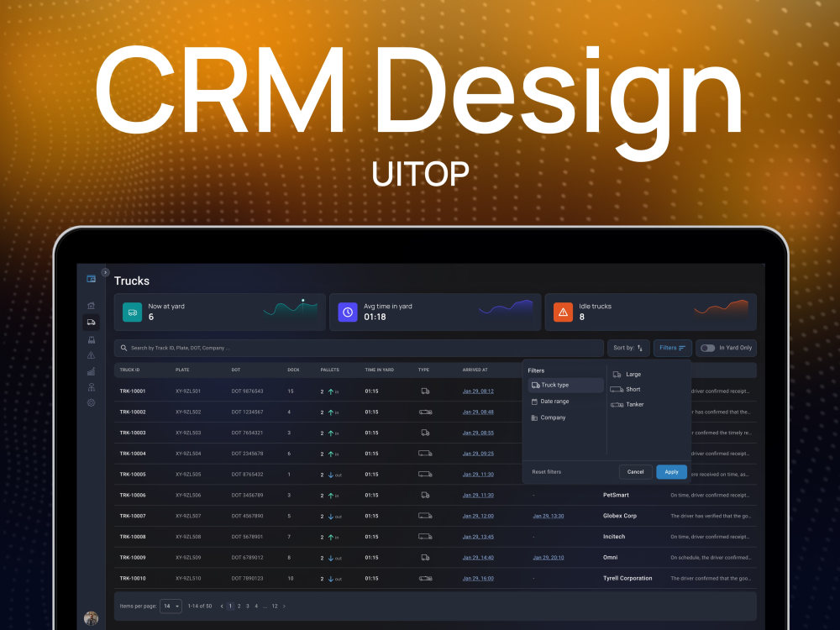Click the Idle trucks sparkline chart

[721, 309]
